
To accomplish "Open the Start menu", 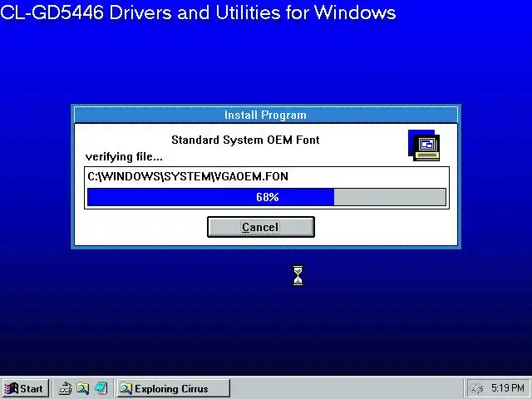I will (x=25, y=388).
